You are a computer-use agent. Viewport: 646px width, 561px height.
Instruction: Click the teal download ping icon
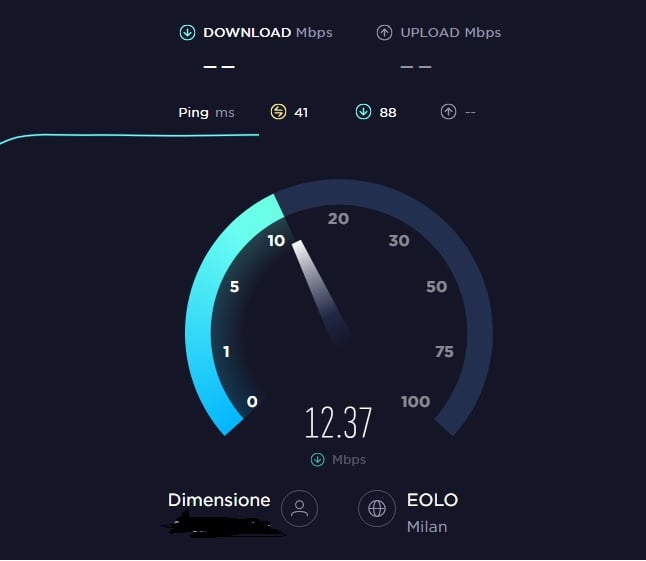(363, 112)
